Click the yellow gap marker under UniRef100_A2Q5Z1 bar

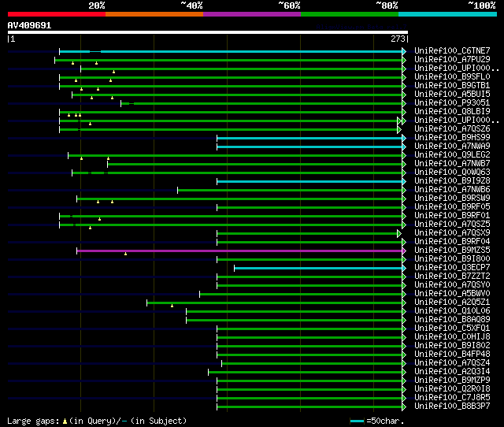(172, 306)
